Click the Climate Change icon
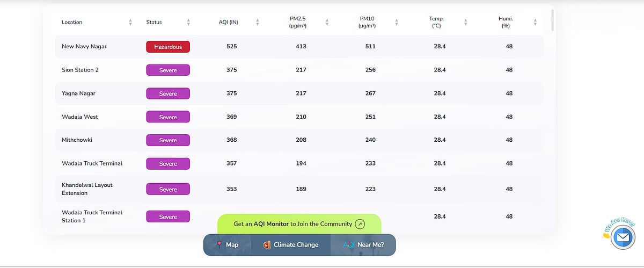Viewport: 644px width, 268px height. (x=267, y=244)
